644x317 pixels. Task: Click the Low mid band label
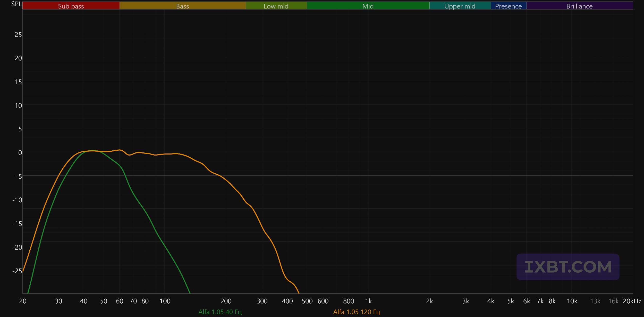[276, 6]
